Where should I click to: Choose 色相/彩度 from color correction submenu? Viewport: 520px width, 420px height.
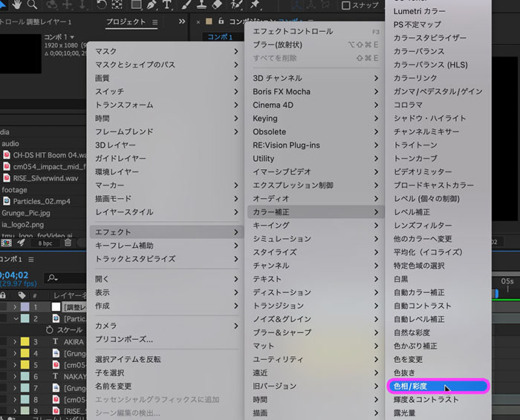[438, 386]
